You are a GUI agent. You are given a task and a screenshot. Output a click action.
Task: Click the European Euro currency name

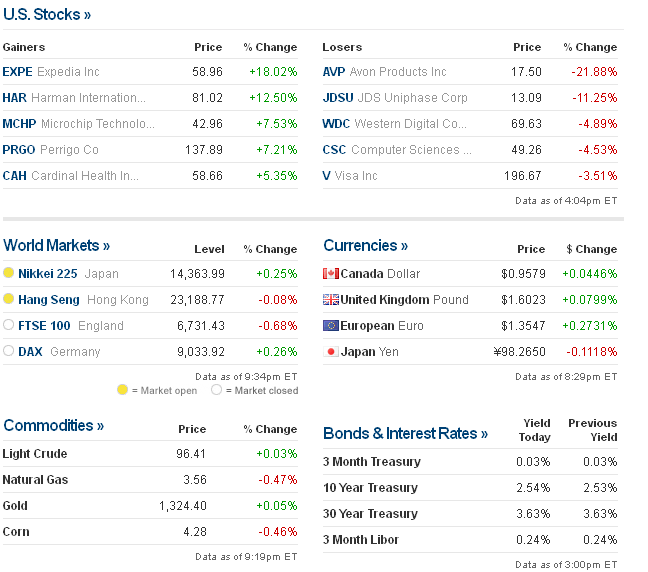(x=382, y=326)
